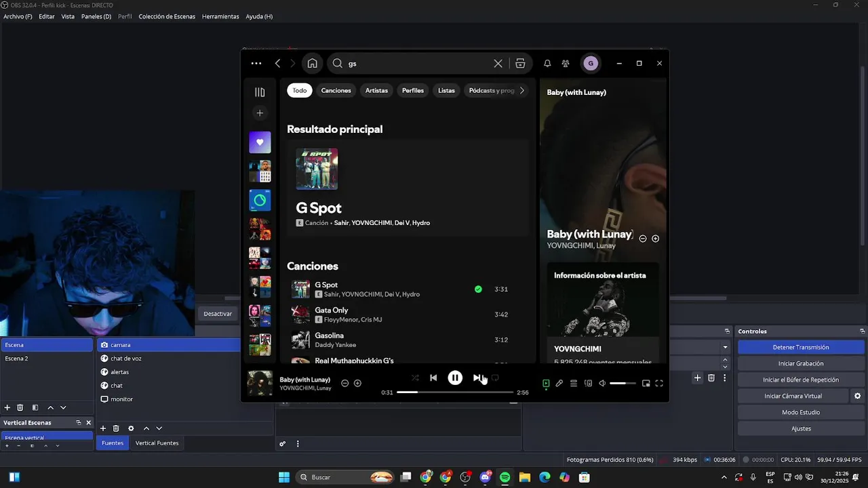This screenshot has width=868, height=488.
Task: Click the minus icon beside the bottom bar track title
Action: point(344,383)
